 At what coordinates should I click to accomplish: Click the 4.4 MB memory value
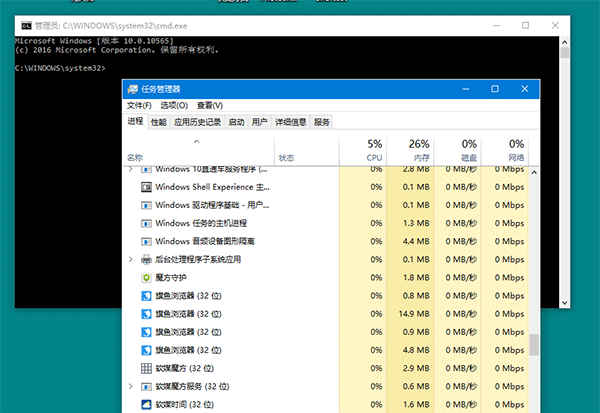(x=416, y=242)
